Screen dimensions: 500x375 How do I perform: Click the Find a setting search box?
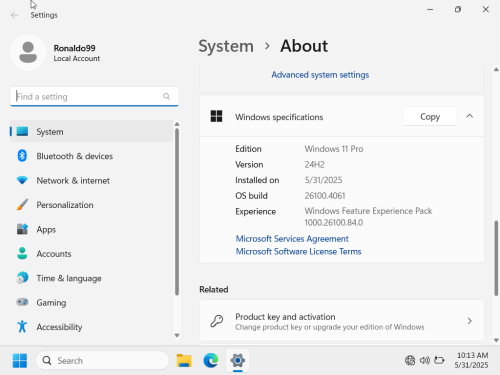tap(94, 97)
